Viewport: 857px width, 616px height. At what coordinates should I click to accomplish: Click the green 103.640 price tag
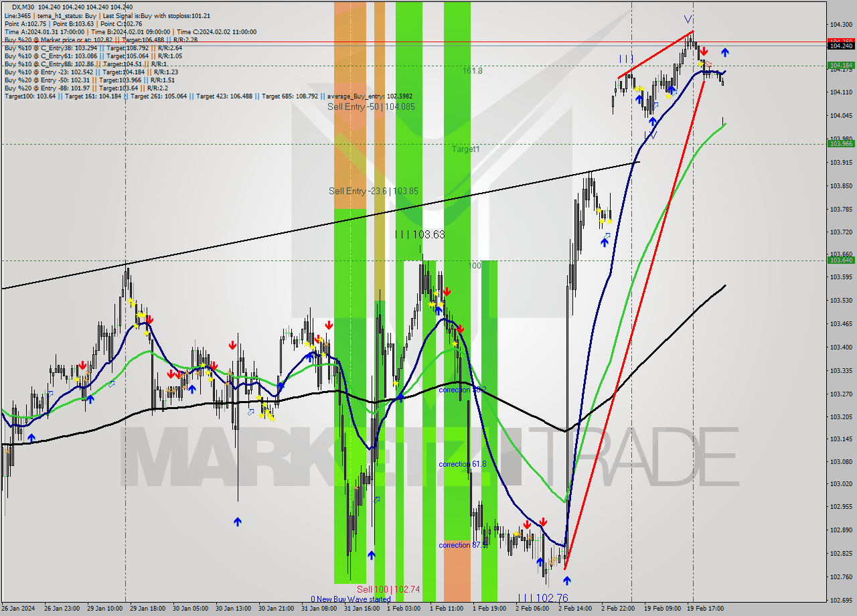click(841, 260)
